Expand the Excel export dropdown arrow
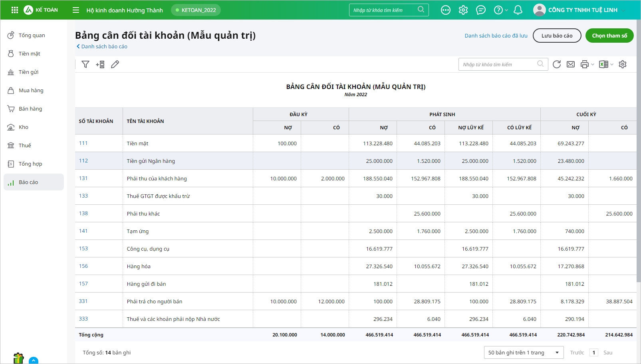The width and height of the screenshot is (641, 364). [612, 64]
